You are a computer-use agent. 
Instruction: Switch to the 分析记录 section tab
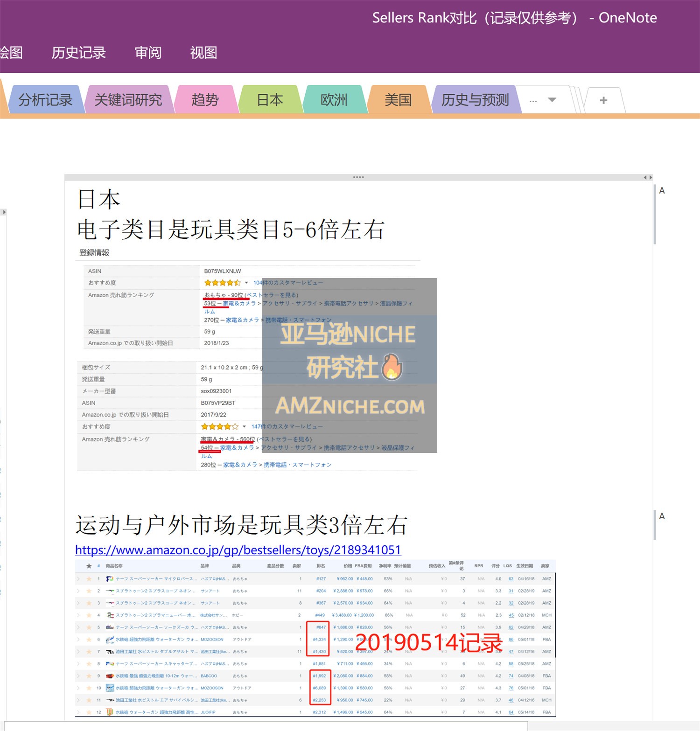point(45,99)
